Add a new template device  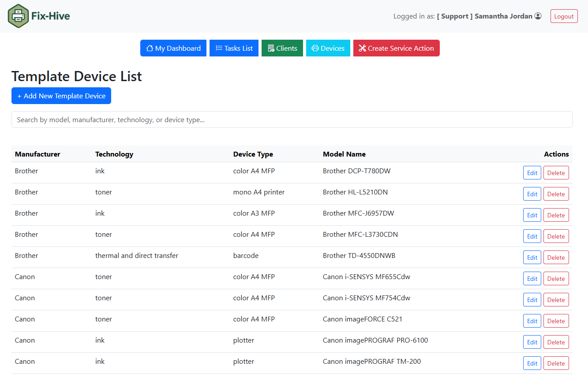click(61, 96)
